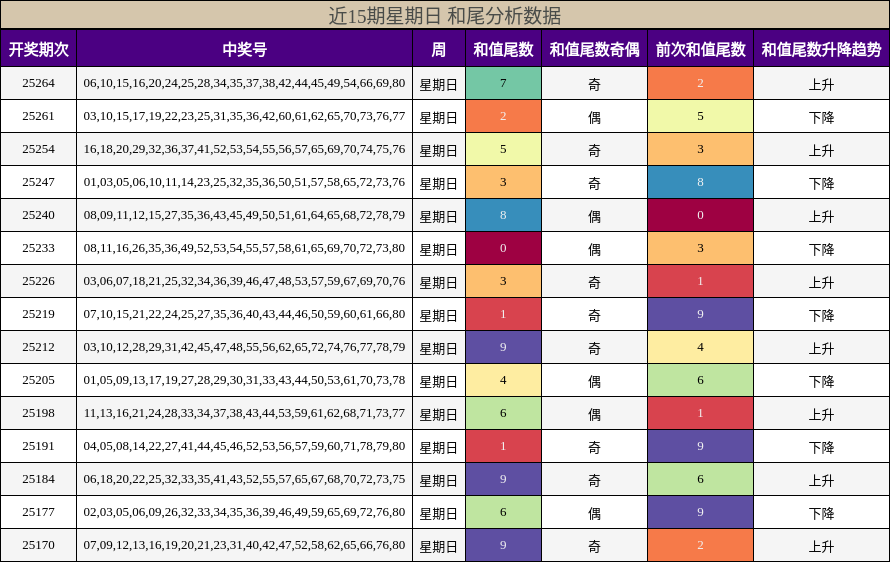Click the 开奖期次 column header
This screenshot has width=890, height=562.
38,49
